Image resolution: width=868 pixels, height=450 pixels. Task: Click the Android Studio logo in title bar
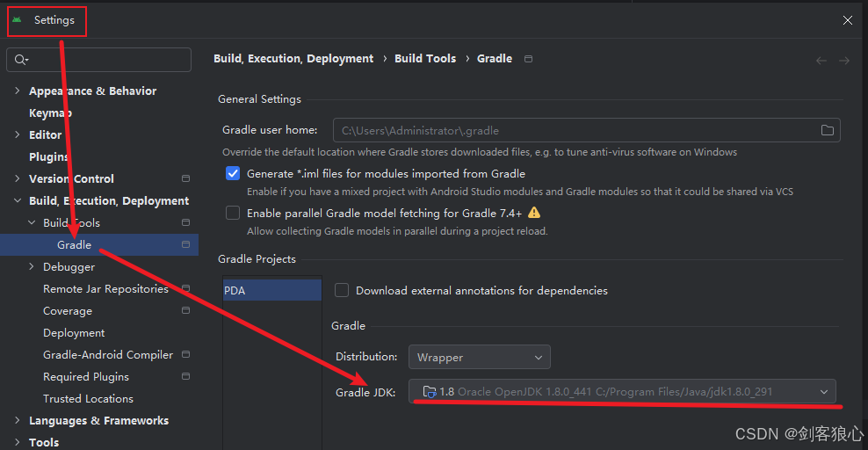click(18, 20)
